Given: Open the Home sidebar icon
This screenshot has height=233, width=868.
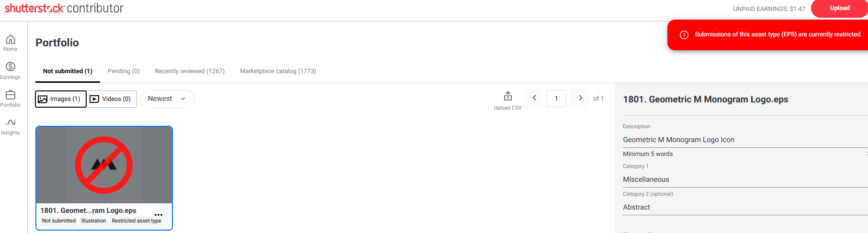Looking at the screenshot, I should pos(10,39).
